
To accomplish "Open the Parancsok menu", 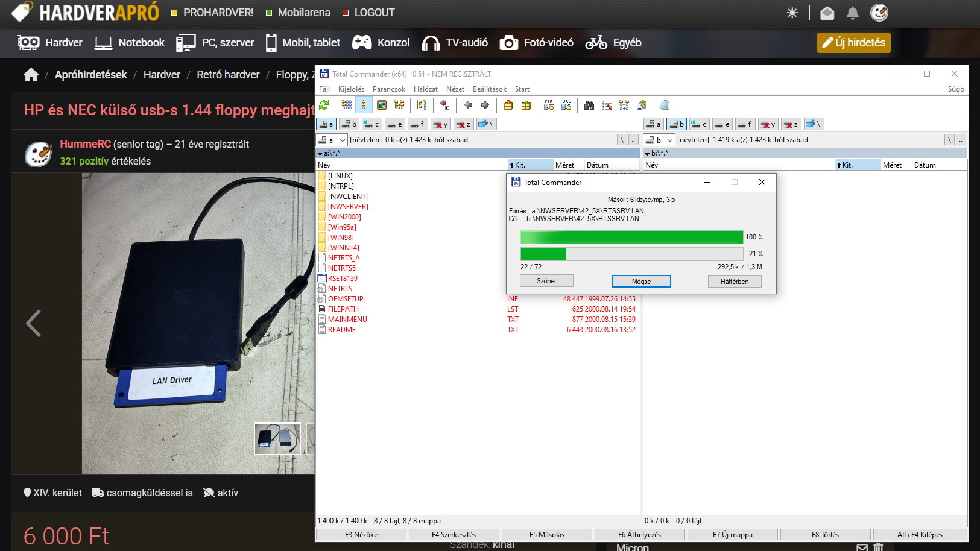I will pos(389,89).
